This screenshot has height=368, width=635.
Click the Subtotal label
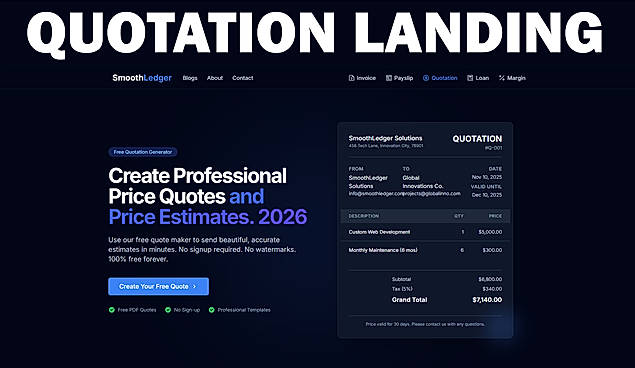click(x=401, y=279)
